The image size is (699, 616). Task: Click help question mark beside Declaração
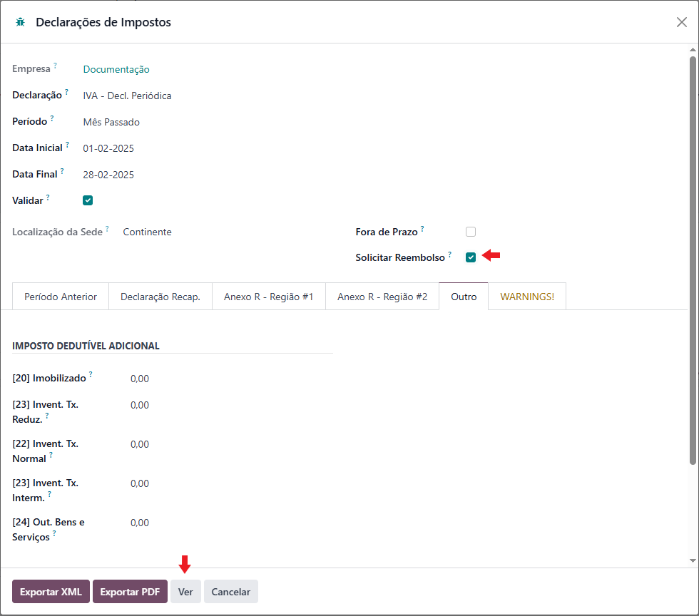[66, 91]
